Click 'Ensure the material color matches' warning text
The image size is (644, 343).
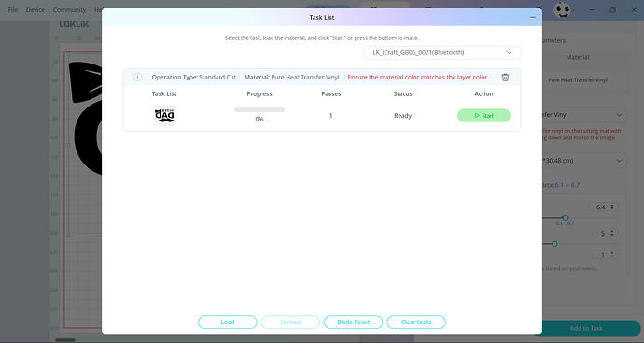click(x=418, y=77)
